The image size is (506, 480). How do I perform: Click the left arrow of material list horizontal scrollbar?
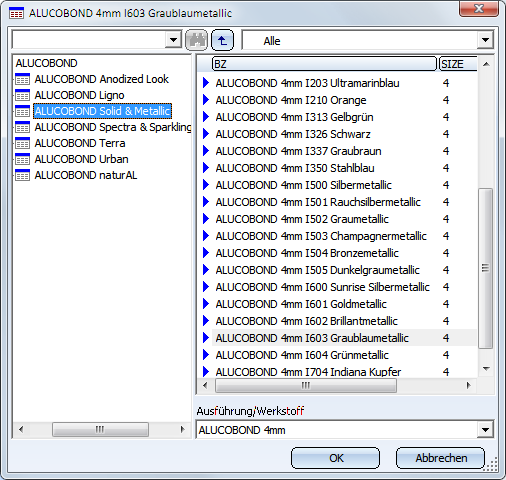[x=205, y=385]
